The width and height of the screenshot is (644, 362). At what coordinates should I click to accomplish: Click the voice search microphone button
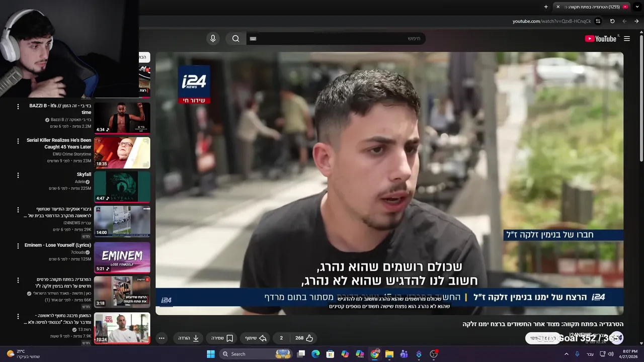tap(213, 39)
